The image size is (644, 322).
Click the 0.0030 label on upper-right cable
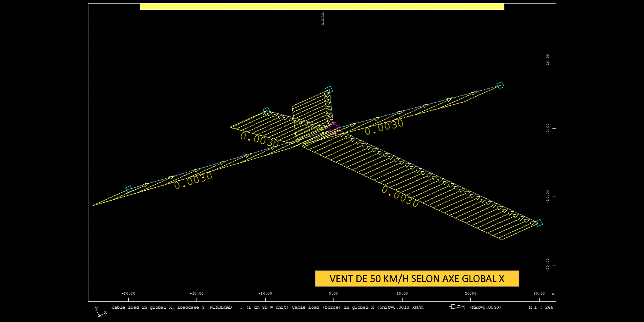point(384,127)
